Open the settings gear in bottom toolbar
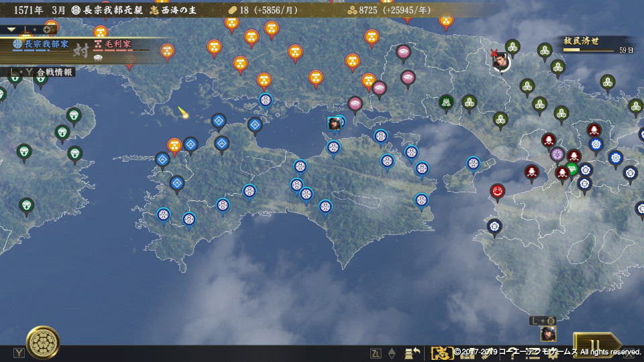The height and width of the screenshot is (362, 644). pos(553,355)
